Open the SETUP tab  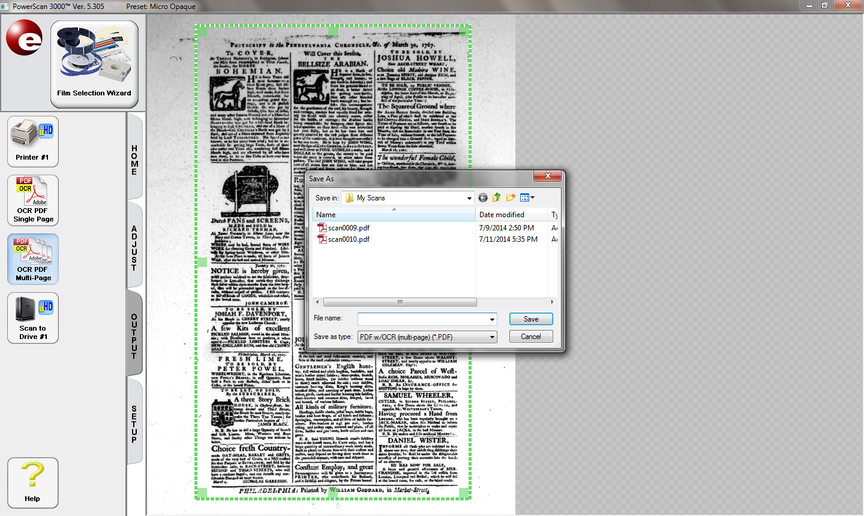136,424
